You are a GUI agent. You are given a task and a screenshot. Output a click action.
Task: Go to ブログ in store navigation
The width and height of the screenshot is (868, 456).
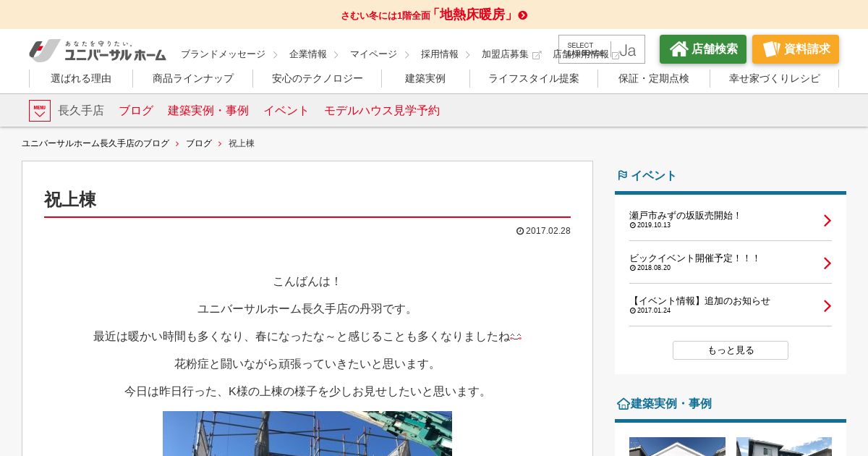[136, 111]
